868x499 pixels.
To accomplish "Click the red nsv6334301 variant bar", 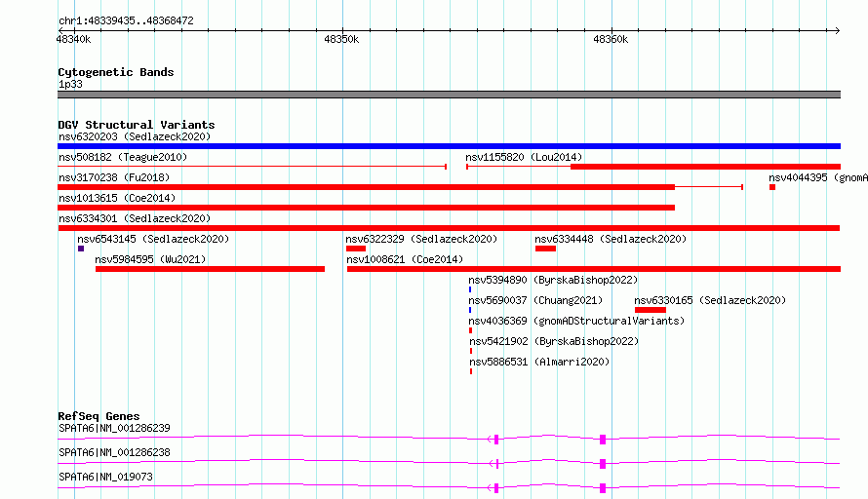I will pos(449,228).
